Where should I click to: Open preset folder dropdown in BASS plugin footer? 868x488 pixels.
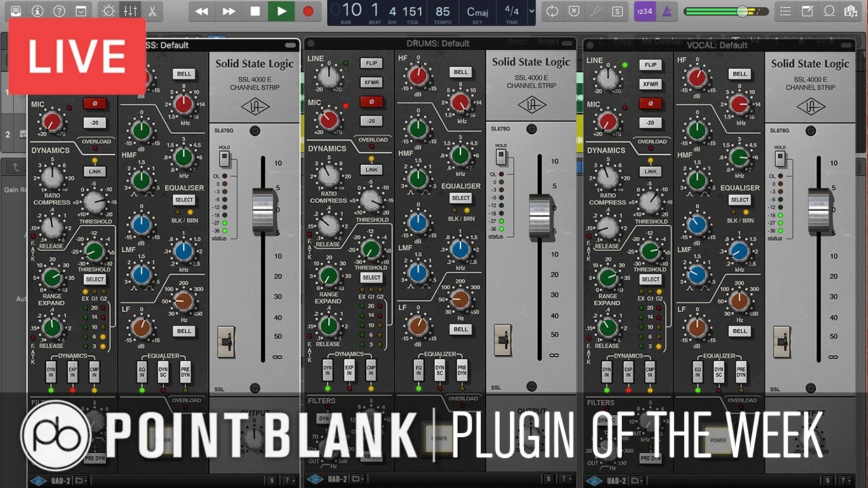point(82,481)
